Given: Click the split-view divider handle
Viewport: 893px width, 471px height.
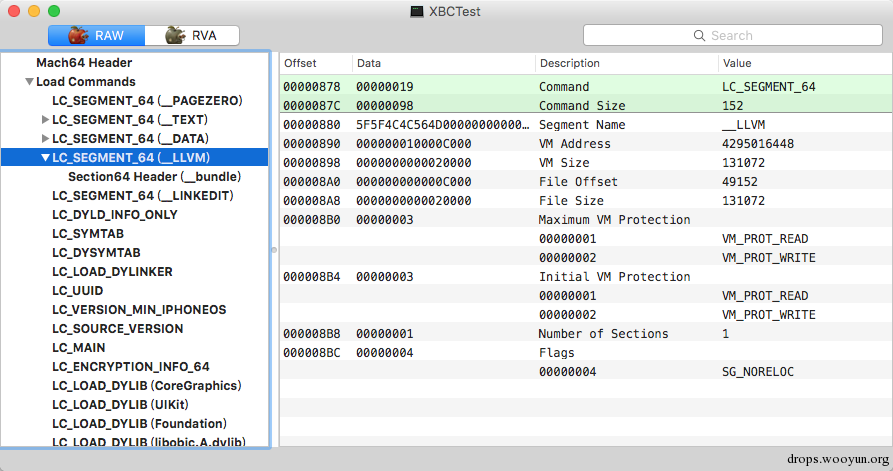Looking at the screenshot, I should point(274,250).
